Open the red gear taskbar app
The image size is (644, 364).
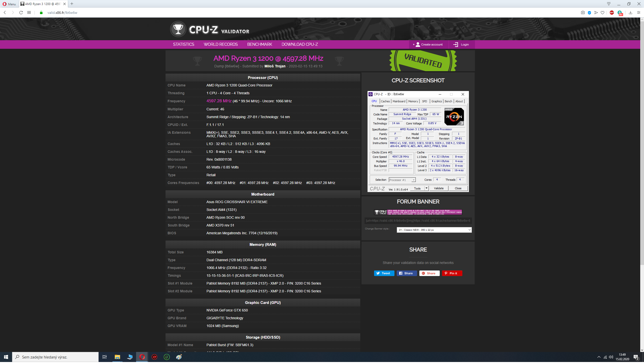[x=154, y=357]
